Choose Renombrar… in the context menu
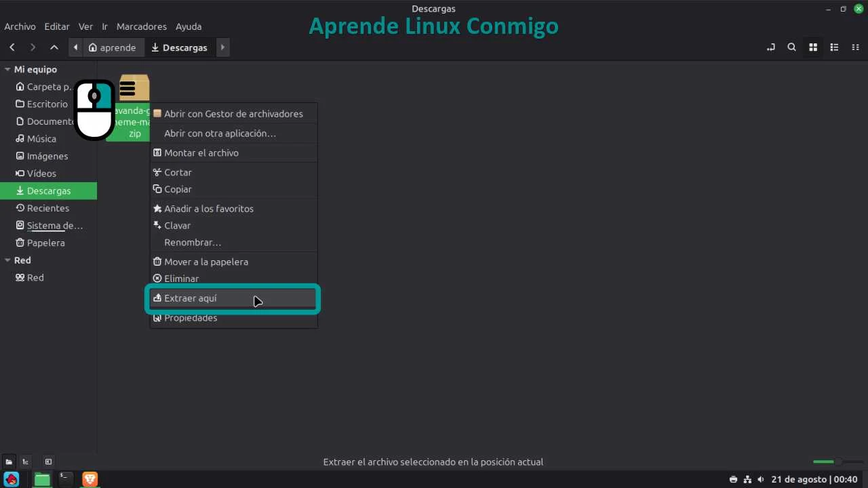 (233, 243)
